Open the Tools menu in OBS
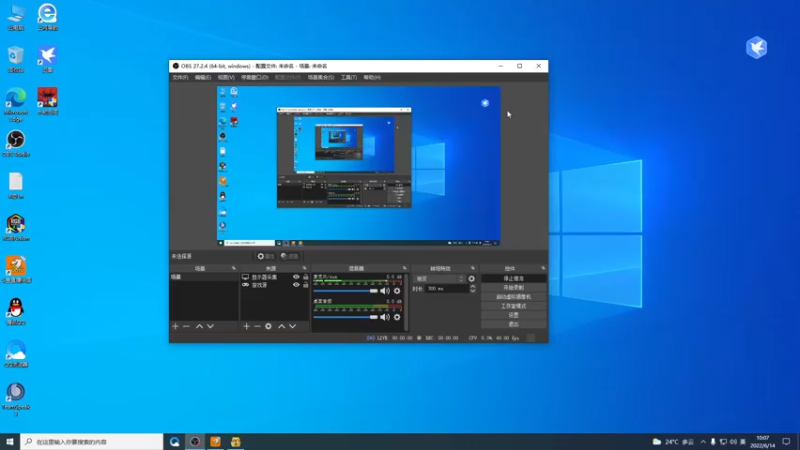Screen dimensions: 800x450 348,78
